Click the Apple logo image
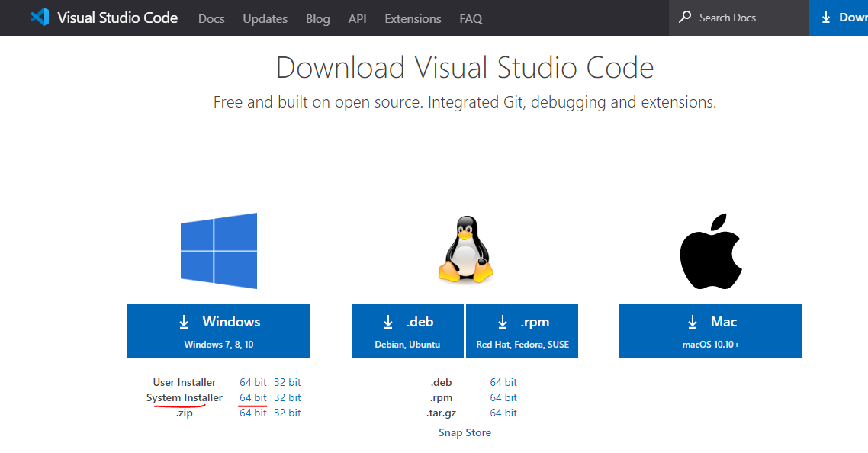The image size is (868, 453). coord(710,251)
